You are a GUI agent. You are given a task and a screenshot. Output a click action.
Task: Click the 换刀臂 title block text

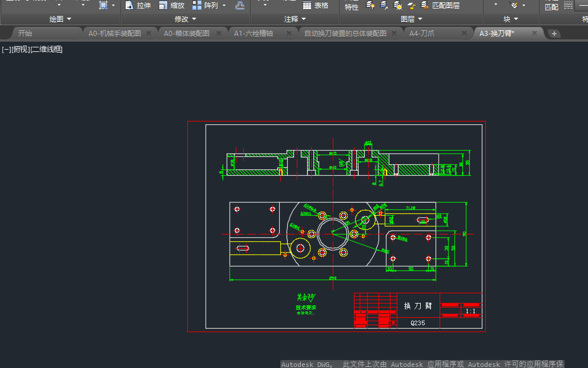coord(418,306)
